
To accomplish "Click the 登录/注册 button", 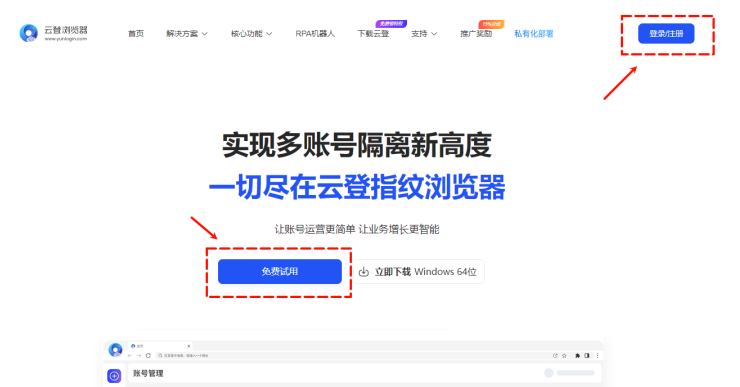I will pyautogui.click(x=666, y=34).
